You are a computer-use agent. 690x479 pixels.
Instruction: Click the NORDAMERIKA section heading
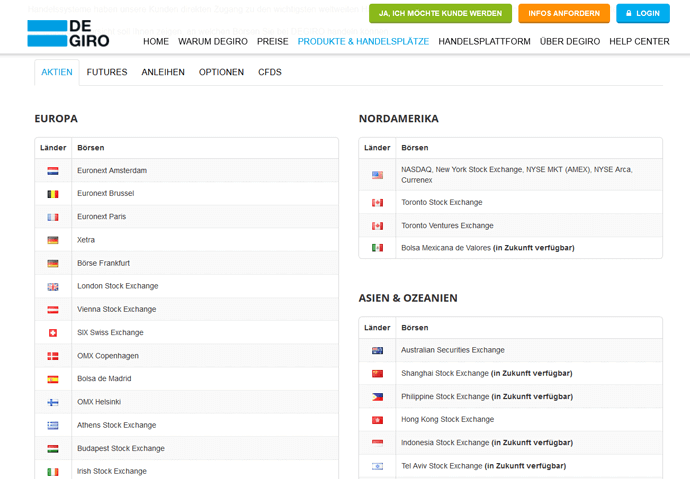(399, 119)
